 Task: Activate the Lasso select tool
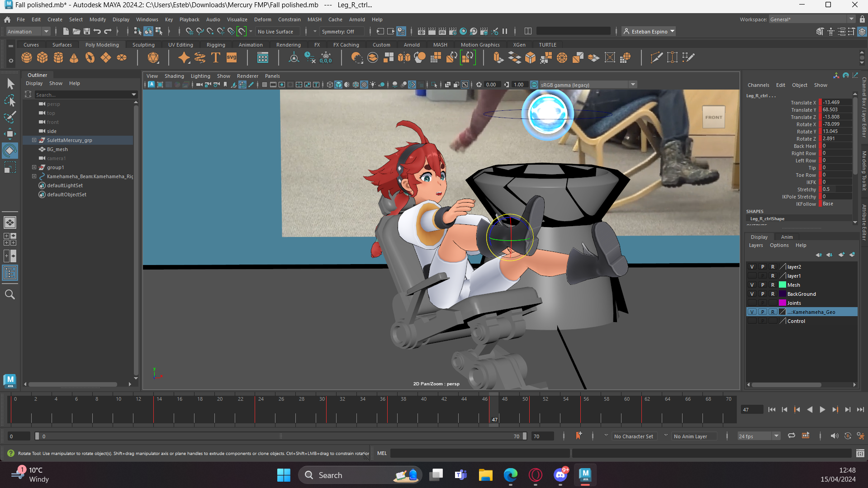[x=10, y=100]
